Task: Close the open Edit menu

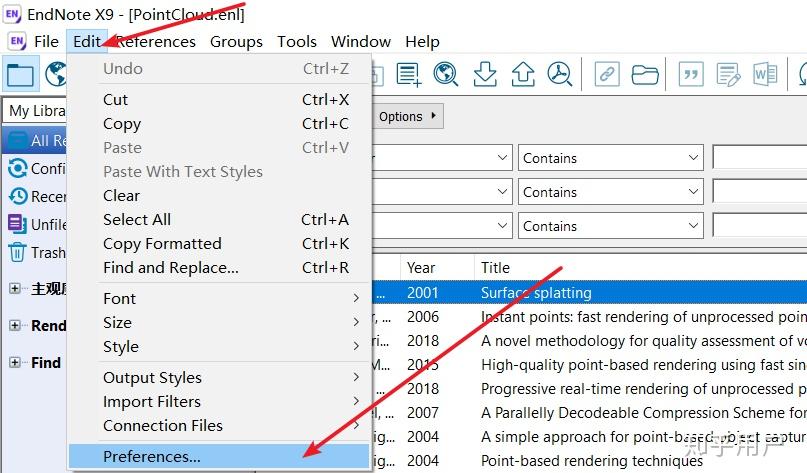Action: point(86,41)
